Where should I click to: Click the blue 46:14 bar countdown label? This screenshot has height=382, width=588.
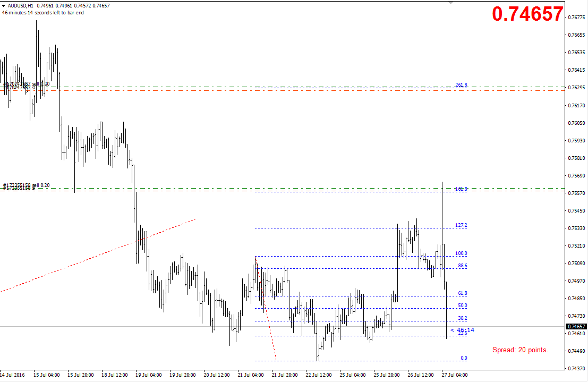coord(462,330)
